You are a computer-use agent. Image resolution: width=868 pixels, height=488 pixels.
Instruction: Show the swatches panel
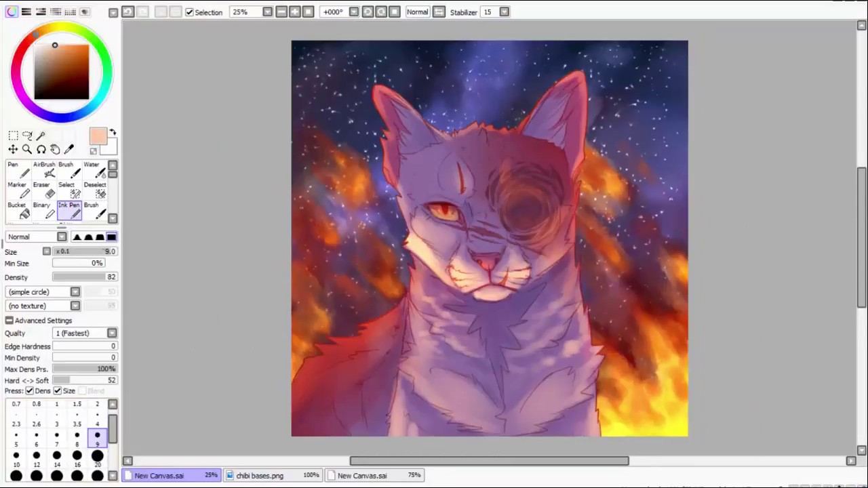[70, 12]
